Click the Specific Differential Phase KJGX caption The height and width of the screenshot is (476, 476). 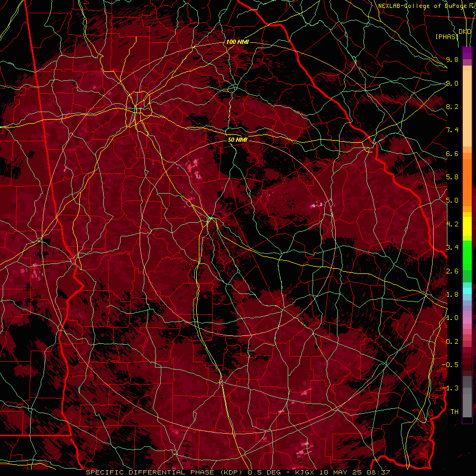click(237, 472)
